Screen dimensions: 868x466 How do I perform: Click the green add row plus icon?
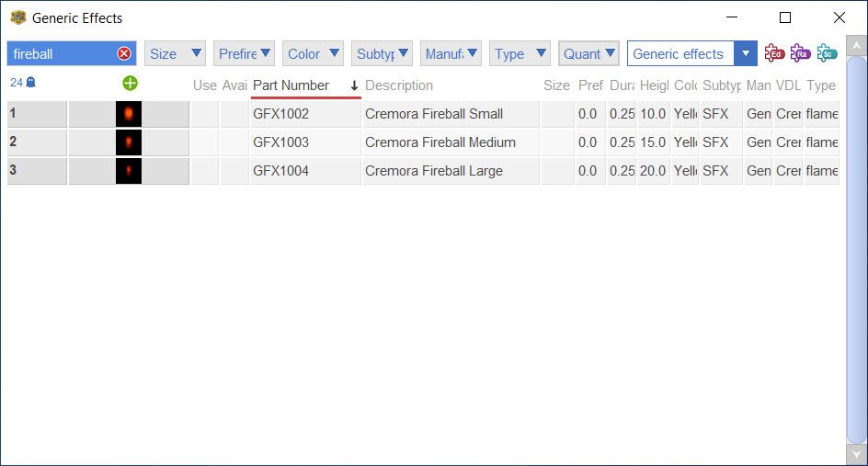130,84
